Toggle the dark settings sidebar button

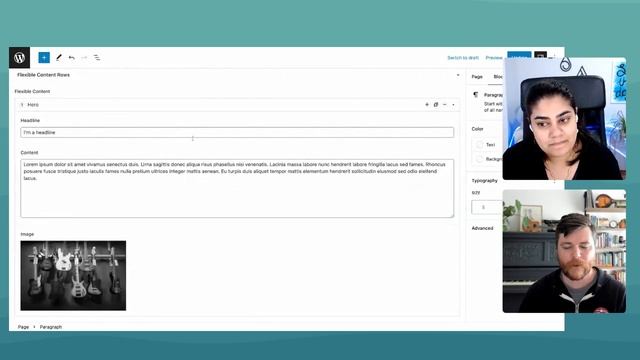coord(540,55)
